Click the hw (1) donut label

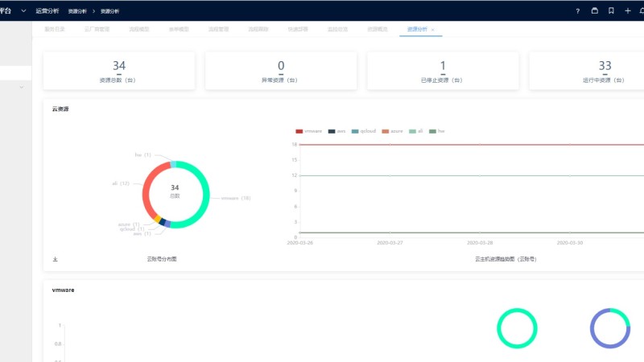[143, 154]
